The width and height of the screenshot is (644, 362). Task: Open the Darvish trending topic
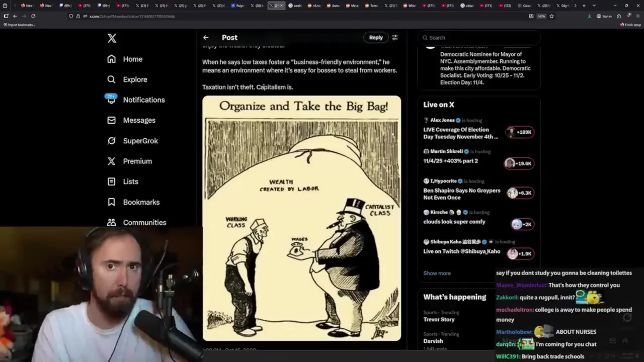pos(433,341)
